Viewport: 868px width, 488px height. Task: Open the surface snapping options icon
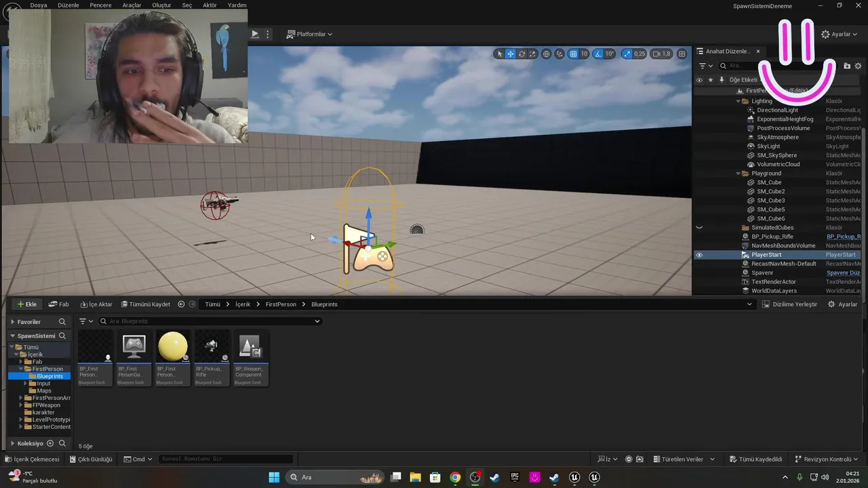tap(559, 54)
